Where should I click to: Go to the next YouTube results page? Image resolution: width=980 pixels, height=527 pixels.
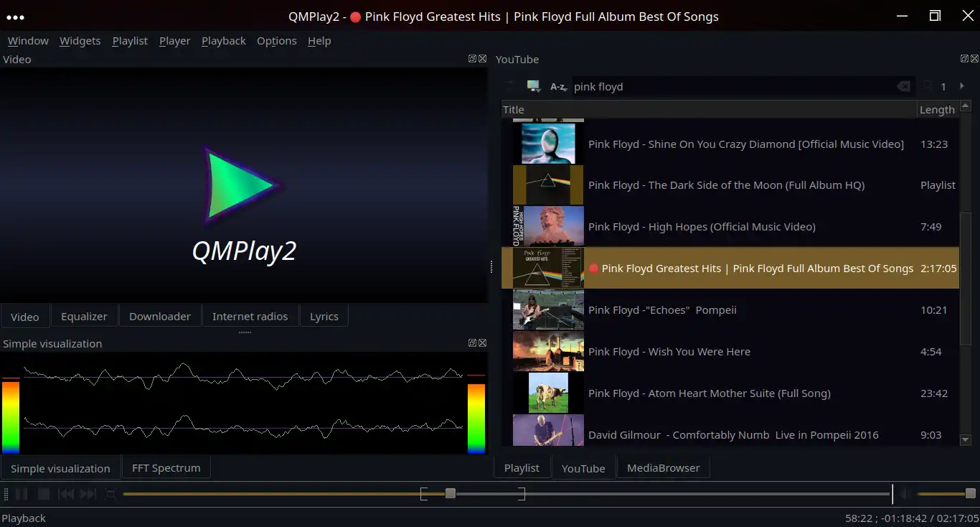(x=961, y=86)
